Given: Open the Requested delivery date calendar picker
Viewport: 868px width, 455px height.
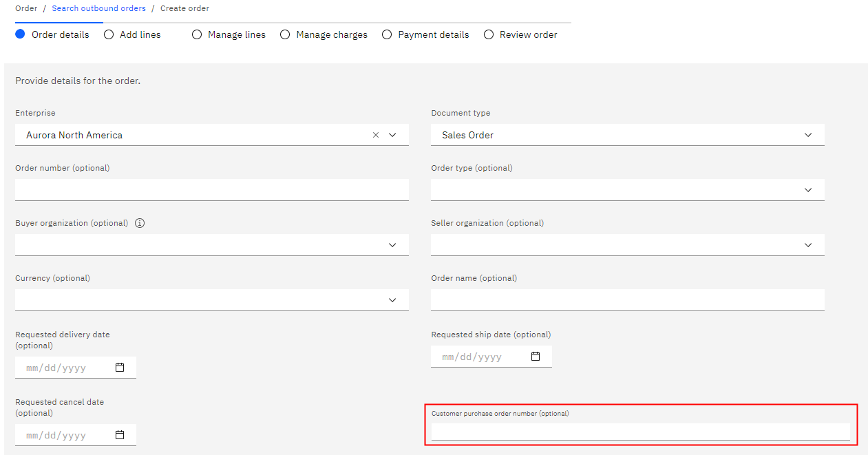Looking at the screenshot, I should 121,367.
